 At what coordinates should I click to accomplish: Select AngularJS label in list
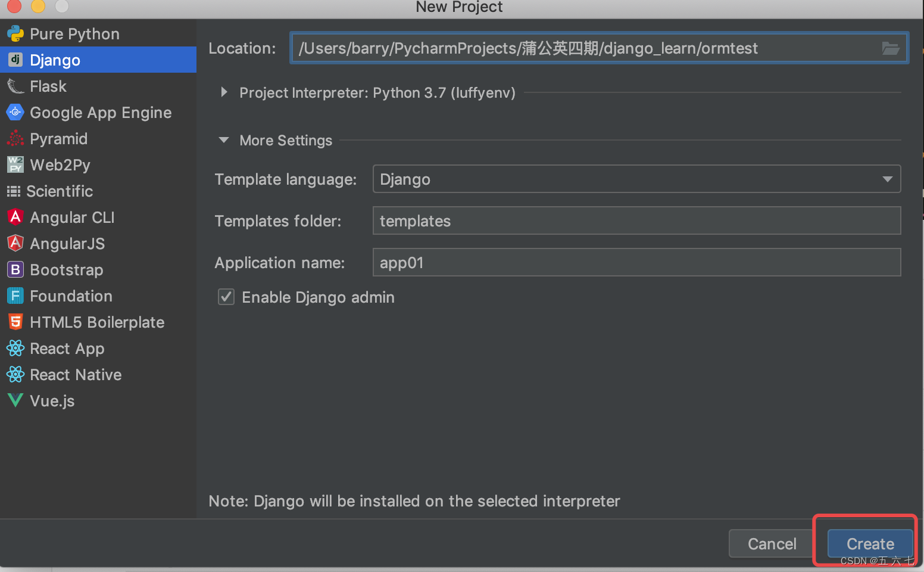[x=67, y=244]
